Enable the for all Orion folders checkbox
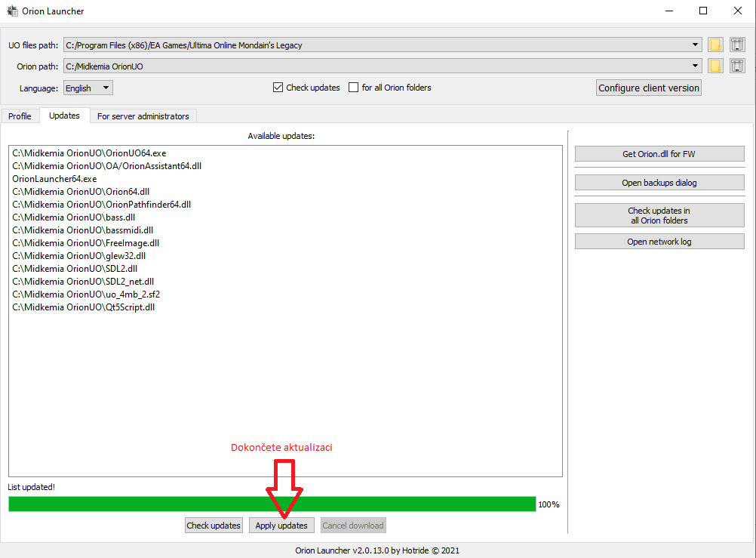 [x=353, y=88]
